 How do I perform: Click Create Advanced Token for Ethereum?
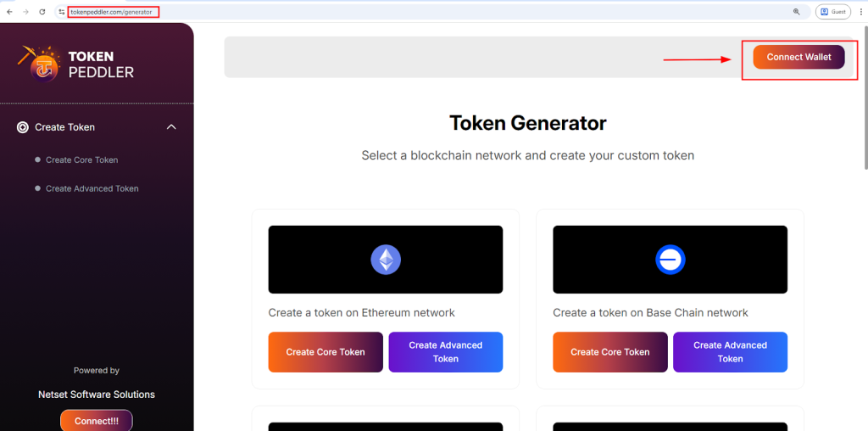pyautogui.click(x=445, y=352)
